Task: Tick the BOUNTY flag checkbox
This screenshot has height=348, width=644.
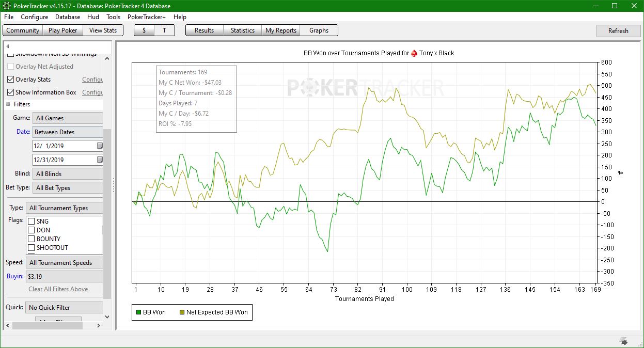Action: [x=31, y=239]
